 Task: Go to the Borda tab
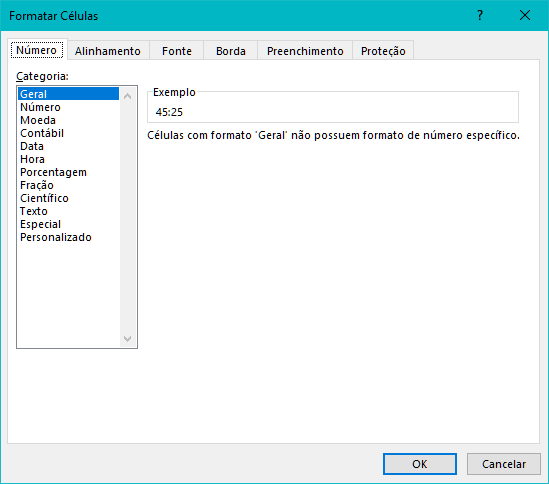coord(231,51)
